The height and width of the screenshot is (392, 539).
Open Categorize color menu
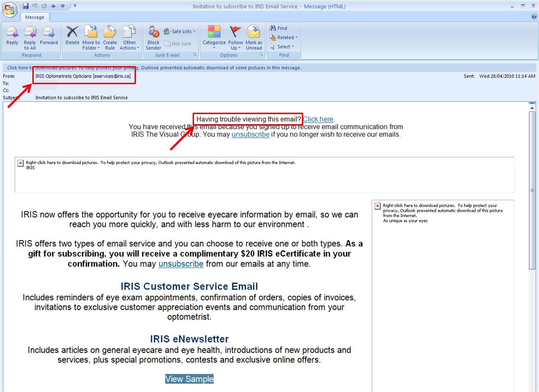pyautogui.click(x=214, y=38)
